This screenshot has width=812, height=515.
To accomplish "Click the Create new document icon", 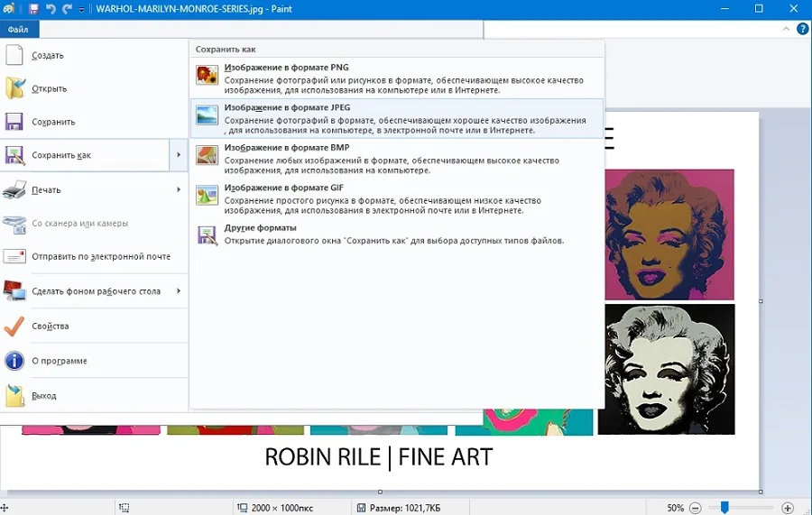I will [x=14, y=55].
